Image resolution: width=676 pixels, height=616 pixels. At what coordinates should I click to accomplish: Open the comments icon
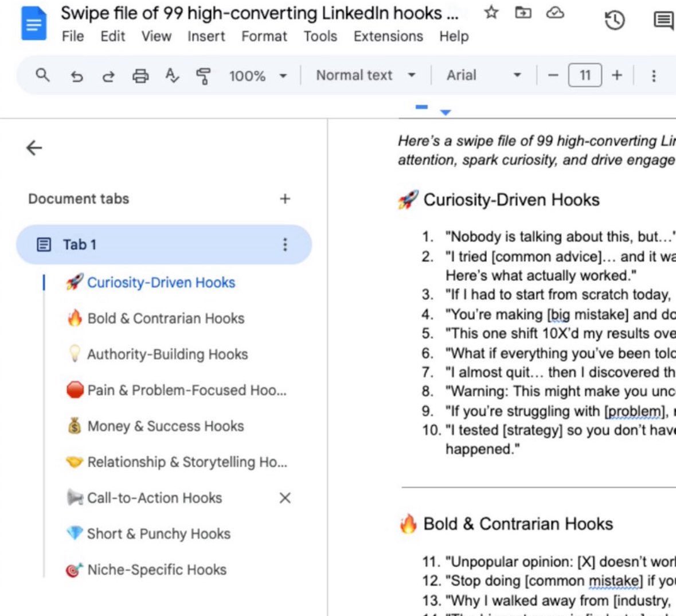pyautogui.click(x=663, y=20)
